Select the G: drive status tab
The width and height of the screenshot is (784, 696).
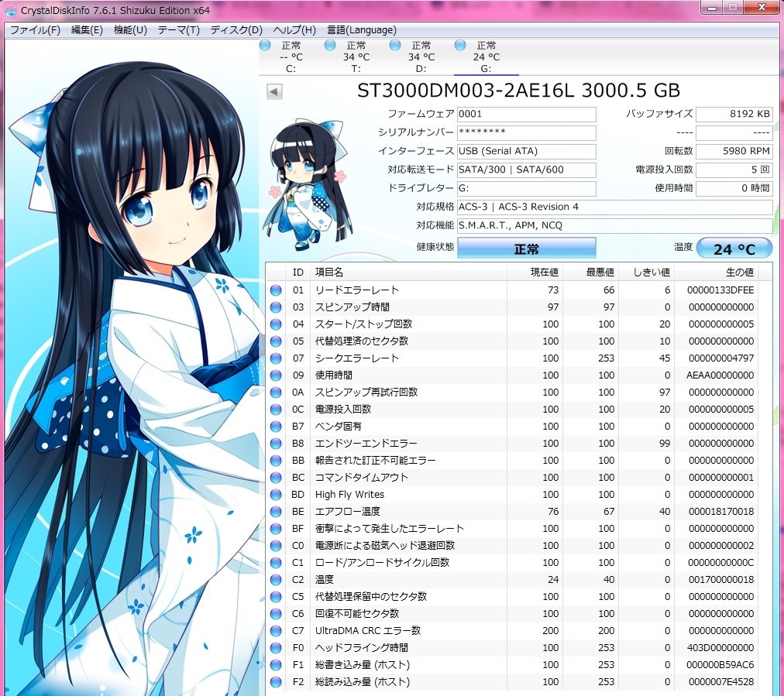tap(486, 57)
